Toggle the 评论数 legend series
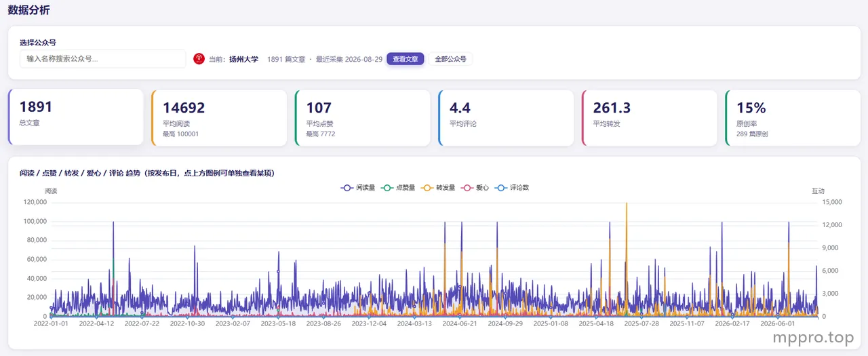Viewport: 868px width, 356px height. coord(511,187)
